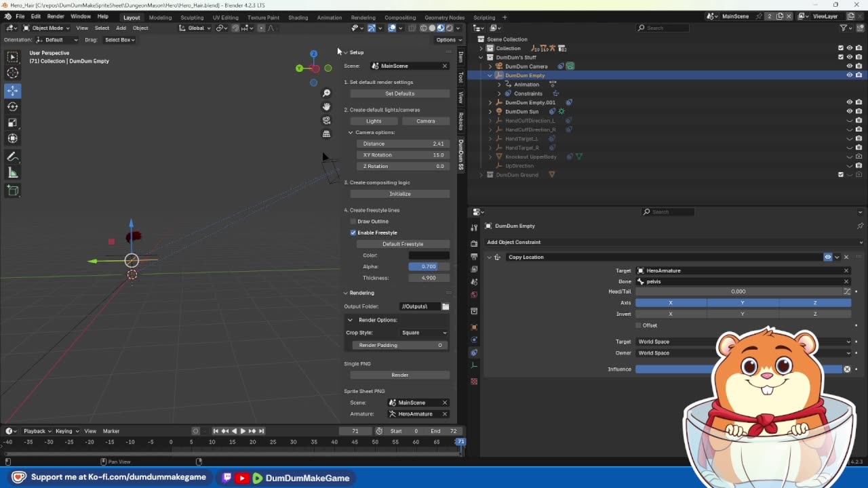Switch to the Modeling workspace tab
The width and height of the screenshot is (868, 488).
coord(160,17)
